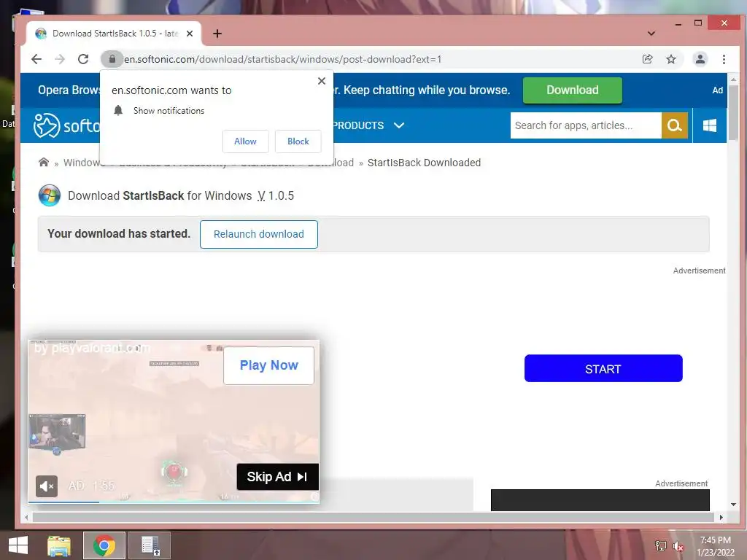This screenshot has width=747, height=560.
Task: Click the Relaunch download button
Action: coord(259,234)
